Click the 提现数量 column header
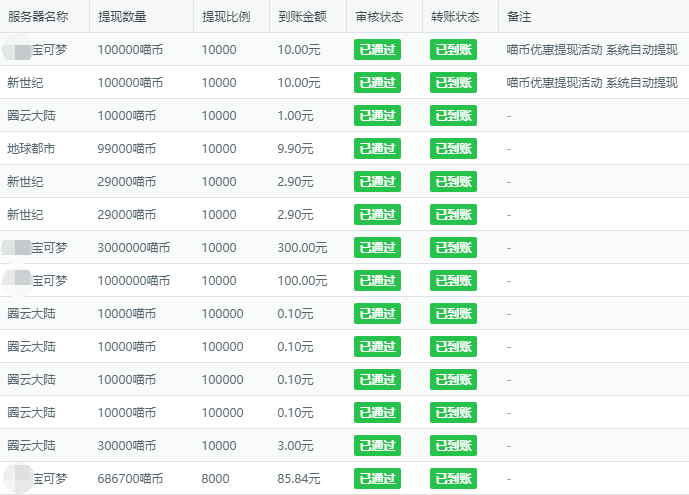 coord(122,17)
